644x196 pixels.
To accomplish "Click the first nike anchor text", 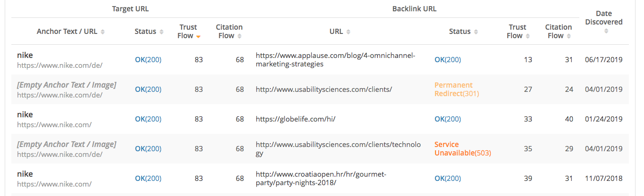I will coord(25,55).
